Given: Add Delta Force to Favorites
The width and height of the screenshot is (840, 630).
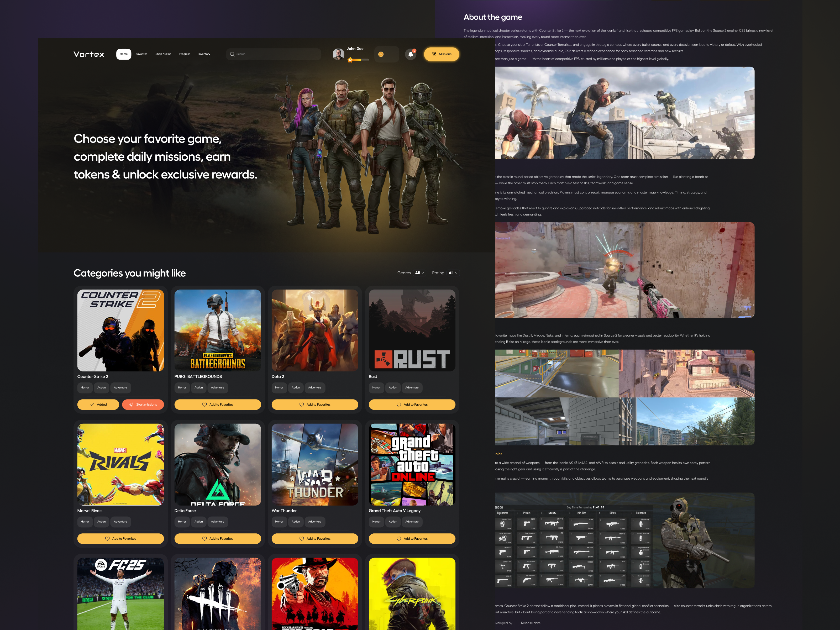Looking at the screenshot, I should [x=218, y=538].
